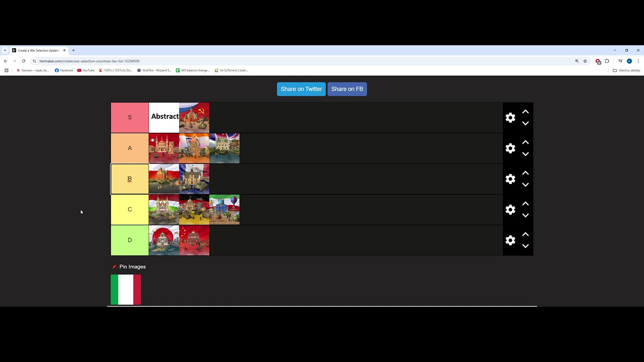The width and height of the screenshot is (644, 362).
Task: View site information icon in address bar
Action: [34, 61]
